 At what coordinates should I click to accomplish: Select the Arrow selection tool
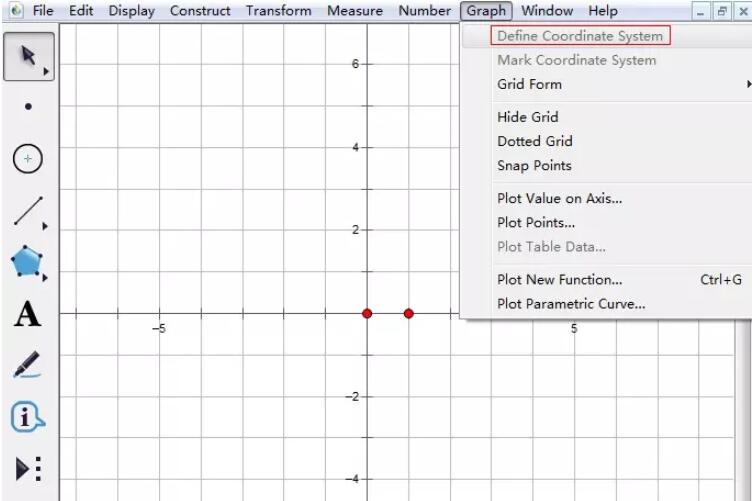(x=28, y=57)
